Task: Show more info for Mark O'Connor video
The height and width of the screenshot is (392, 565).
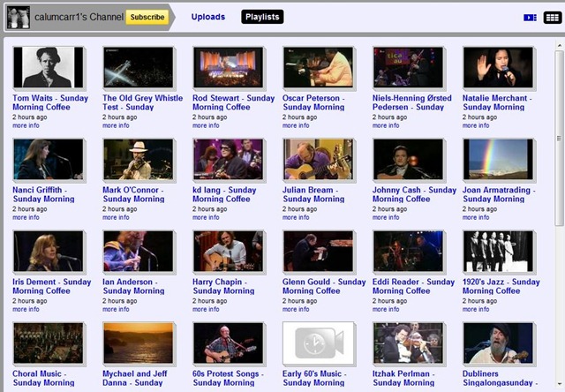Action: (x=116, y=217)
